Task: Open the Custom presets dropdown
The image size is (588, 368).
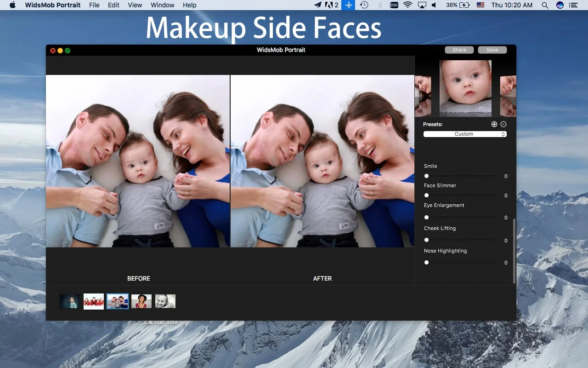Action: (464, 134)
